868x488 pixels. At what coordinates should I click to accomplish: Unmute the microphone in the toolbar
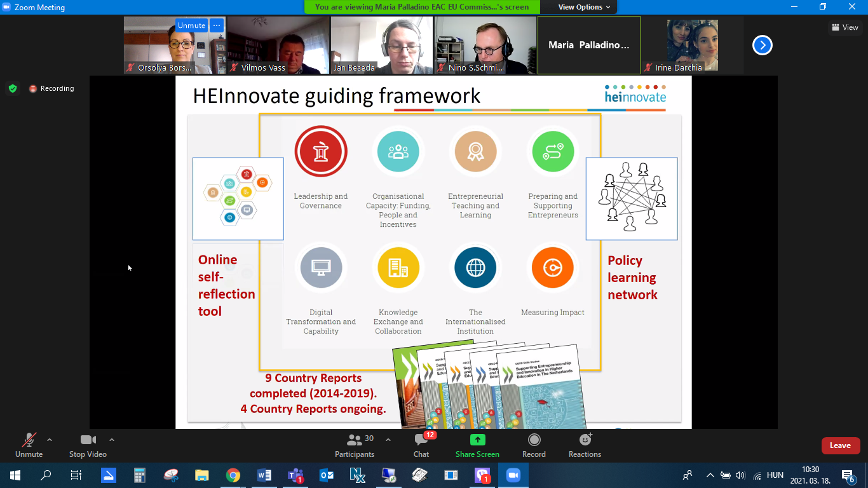click(x=29, y=445)
